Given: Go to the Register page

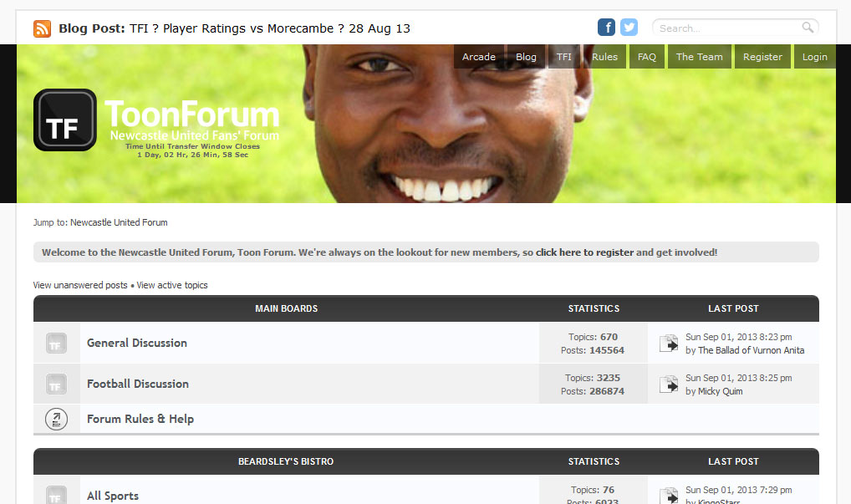Looking at the screenshot, I should 762,57.
